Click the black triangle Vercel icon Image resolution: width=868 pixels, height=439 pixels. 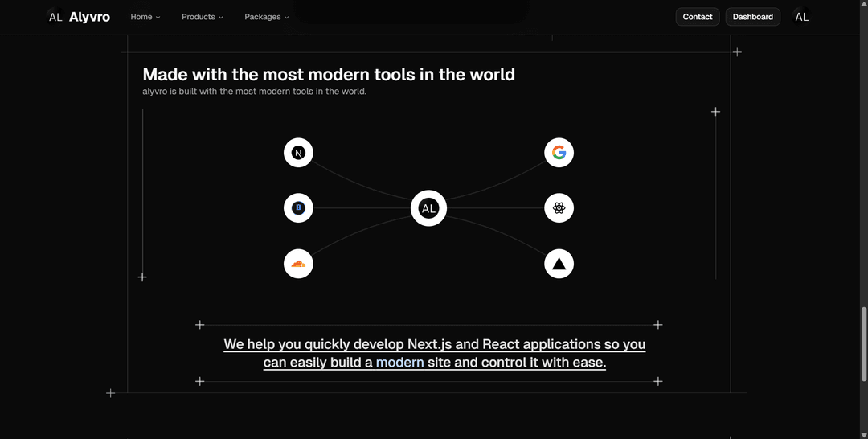[559, 264]
